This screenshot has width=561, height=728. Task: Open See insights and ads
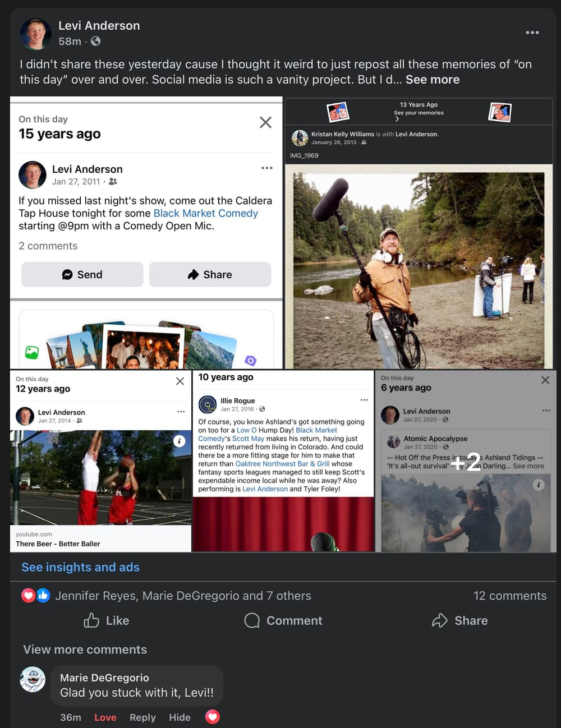[x=80, y=567]
